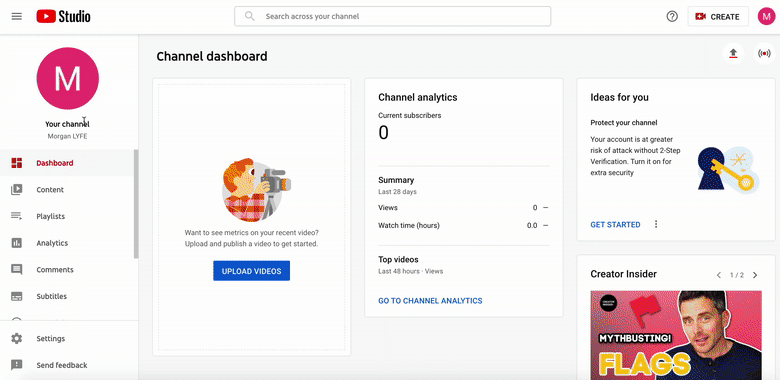Click the search magnifier icon

tap(250, 16)
